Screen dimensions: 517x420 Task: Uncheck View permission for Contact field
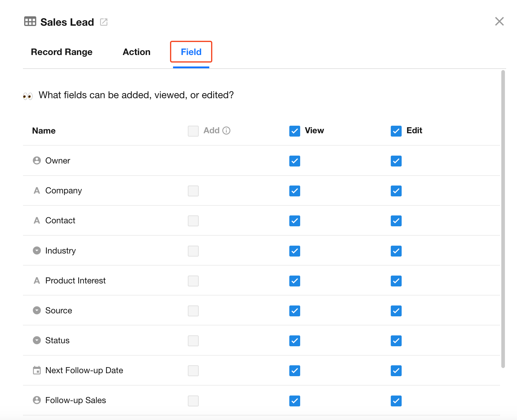click(295, 221)
